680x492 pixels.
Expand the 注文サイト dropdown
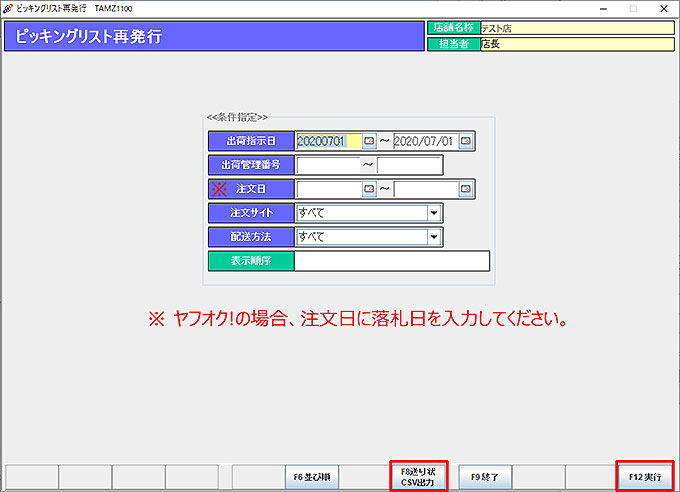click(434, 213)
